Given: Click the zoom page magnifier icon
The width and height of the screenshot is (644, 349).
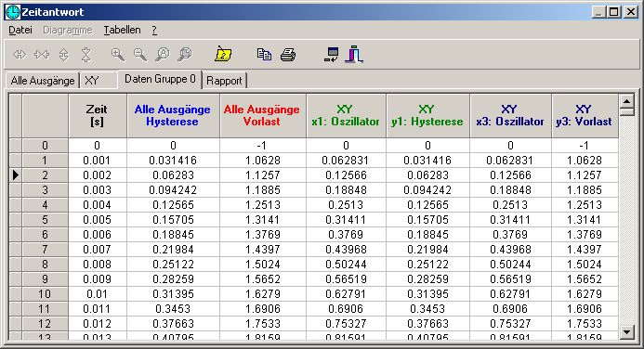Looking at the screenshot, I should 185,54.
